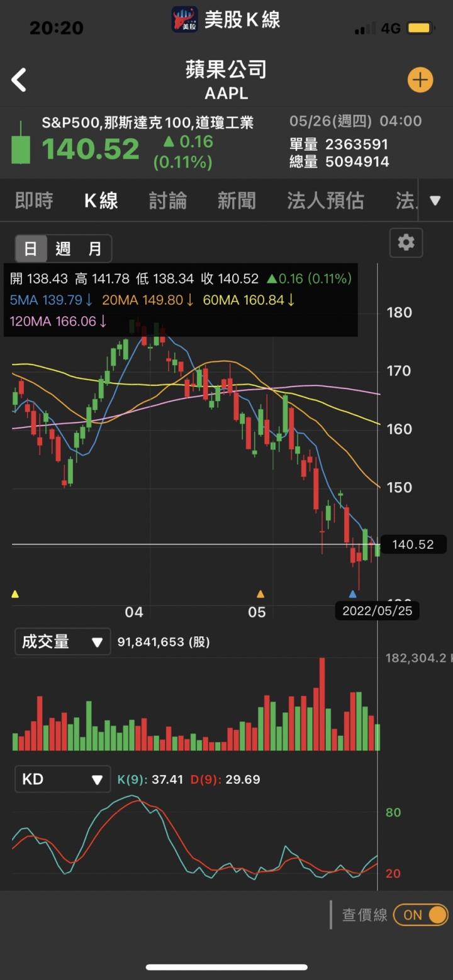
Task: Tap the tallest red volume bar
Action: [322, 704]
